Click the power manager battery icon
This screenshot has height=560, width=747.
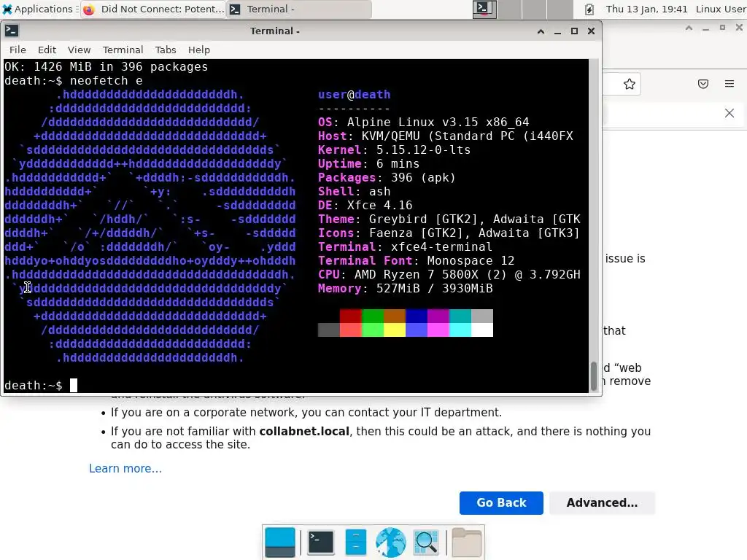click(x=589, y=9)
